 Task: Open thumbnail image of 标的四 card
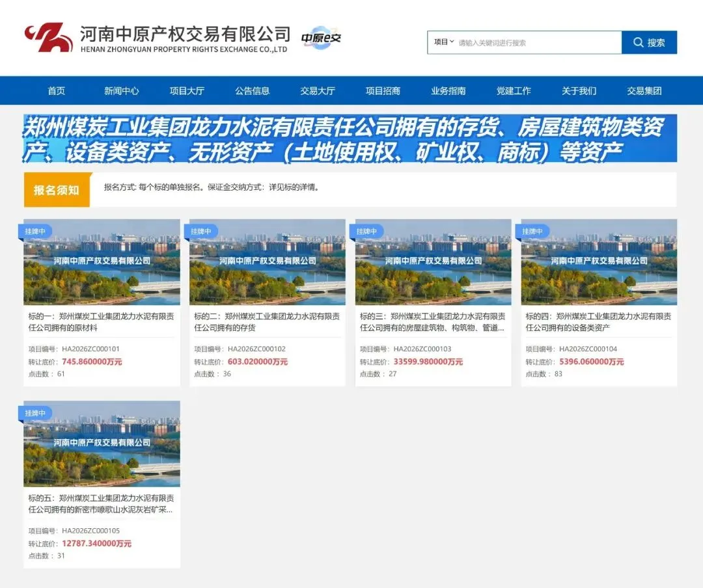point(599,262)
